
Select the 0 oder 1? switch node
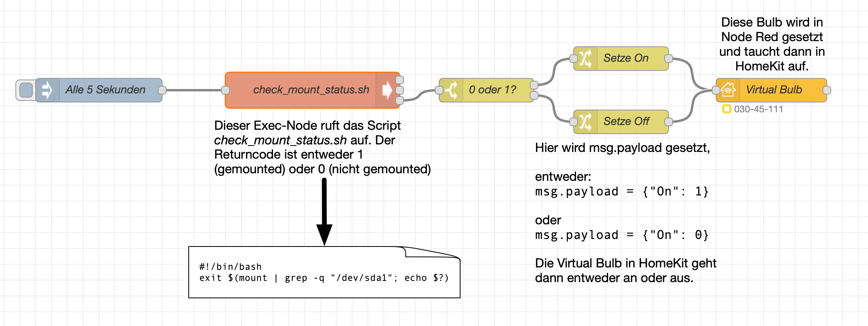(x=492, y=90)
